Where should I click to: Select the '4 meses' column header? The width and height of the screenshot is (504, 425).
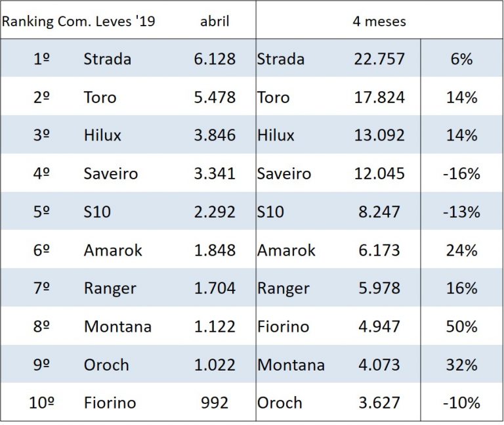pyautogui.click(x=379, y=21)
